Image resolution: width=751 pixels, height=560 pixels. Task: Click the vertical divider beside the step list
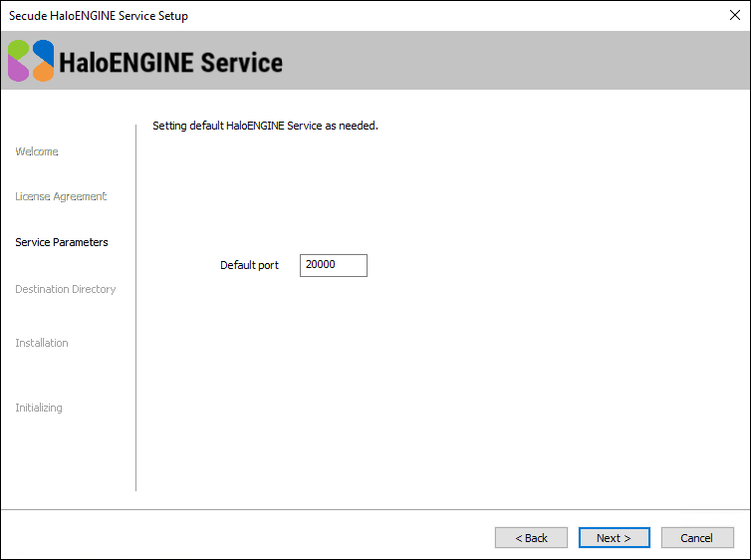(135, 307)
